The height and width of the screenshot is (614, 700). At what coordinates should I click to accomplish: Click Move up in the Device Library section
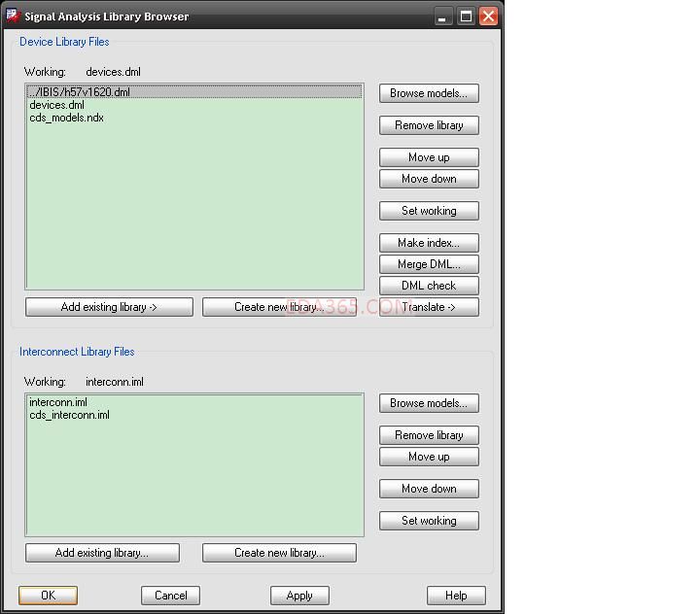[429, 157]
